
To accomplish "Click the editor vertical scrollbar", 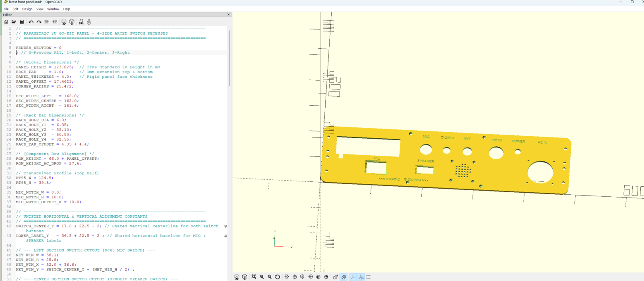I will tap(229, 58).
